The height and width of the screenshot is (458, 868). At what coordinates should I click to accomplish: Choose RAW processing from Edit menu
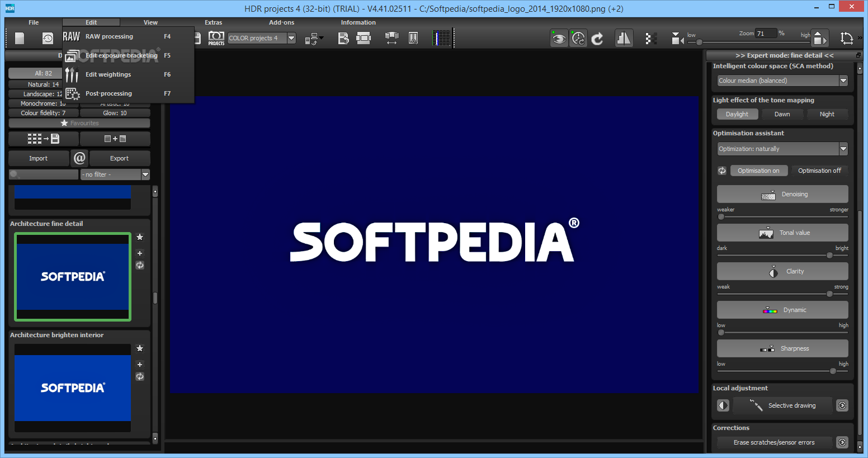click(x=128, y=36)
